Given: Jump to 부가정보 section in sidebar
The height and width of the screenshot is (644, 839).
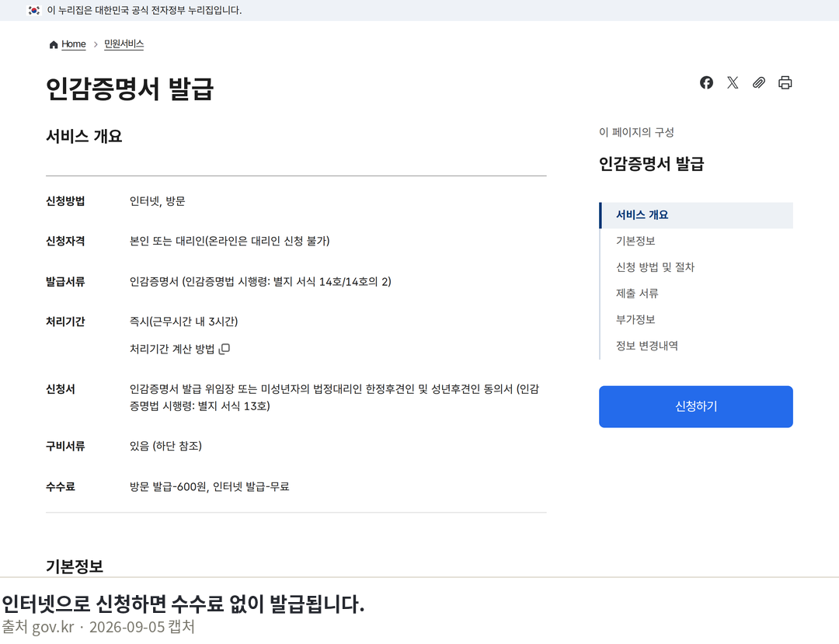Looking at the screenshot, I should click(635, 320).
